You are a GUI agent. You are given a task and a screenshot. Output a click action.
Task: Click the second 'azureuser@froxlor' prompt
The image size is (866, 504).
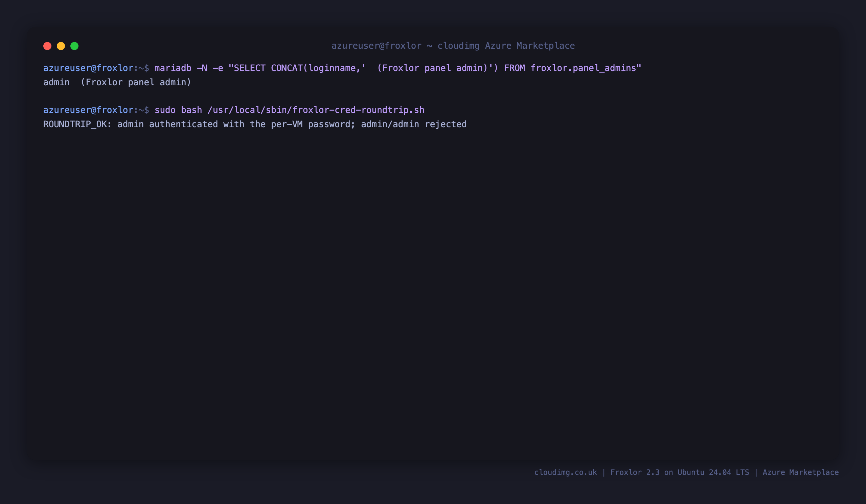pos(88,110)
